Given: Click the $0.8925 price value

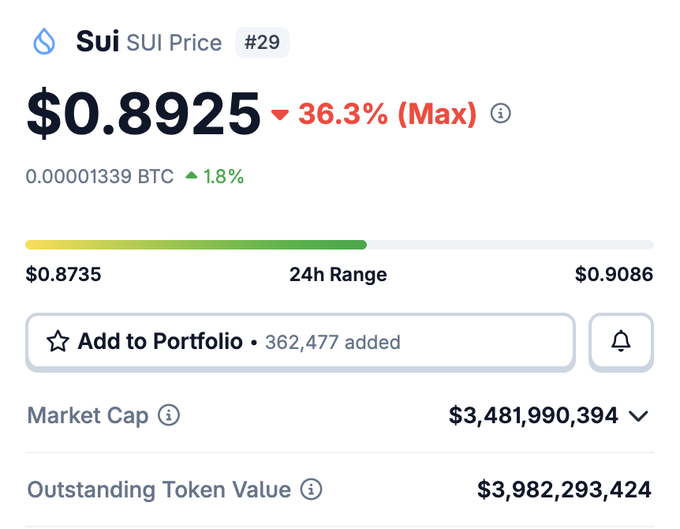Looking at the screenshot, I should [144, 114].
